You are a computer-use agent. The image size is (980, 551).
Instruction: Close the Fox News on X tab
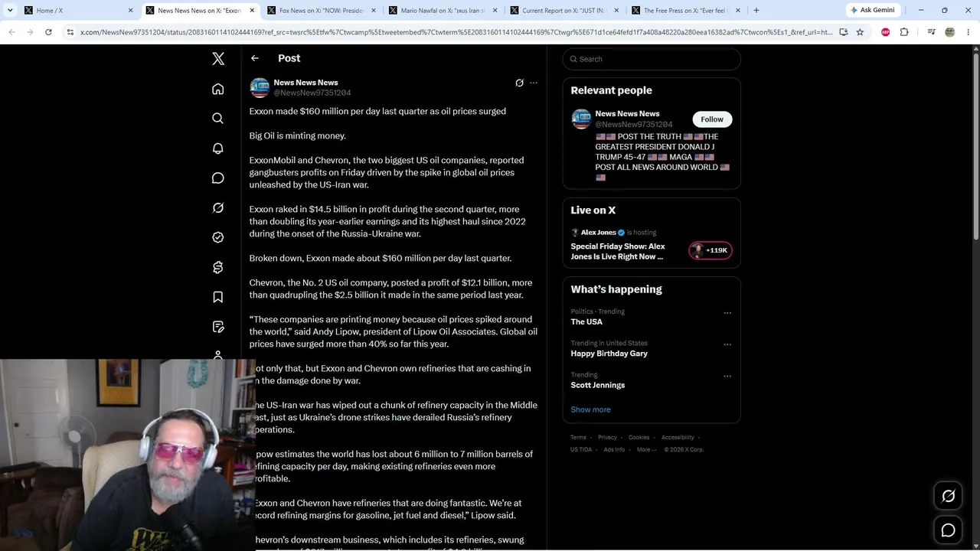373,11
